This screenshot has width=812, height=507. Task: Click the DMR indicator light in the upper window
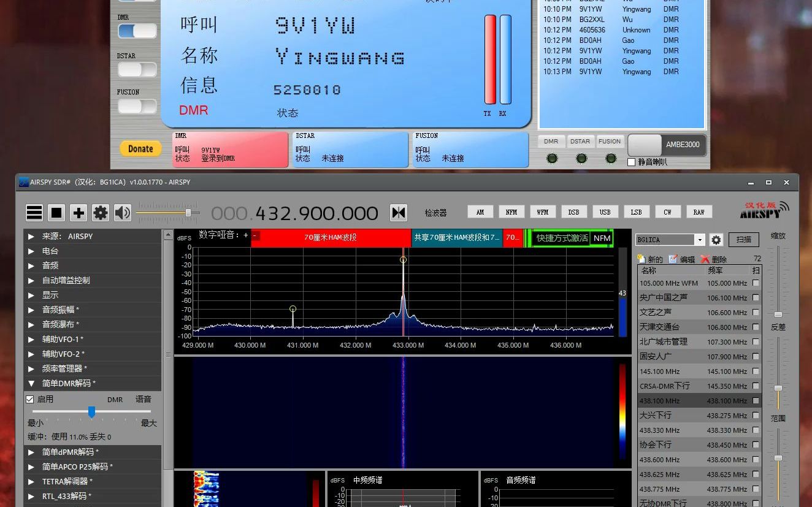point(552,158)
